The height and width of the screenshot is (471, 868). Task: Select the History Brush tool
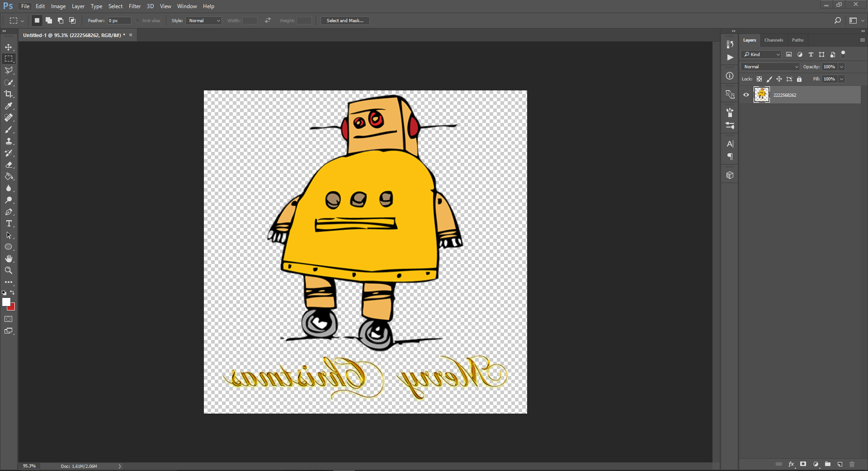9,153
